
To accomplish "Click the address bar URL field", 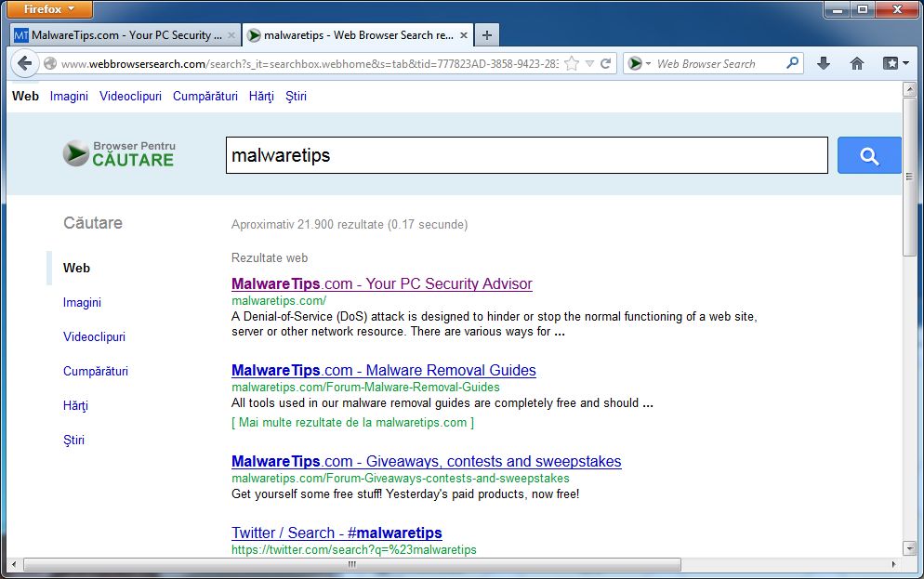I will [310, 63].
